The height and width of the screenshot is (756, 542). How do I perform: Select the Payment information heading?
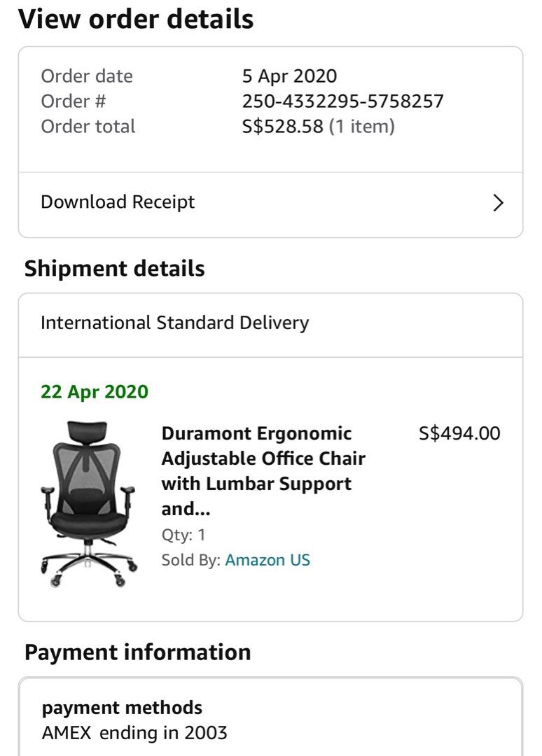coord(137,652)
